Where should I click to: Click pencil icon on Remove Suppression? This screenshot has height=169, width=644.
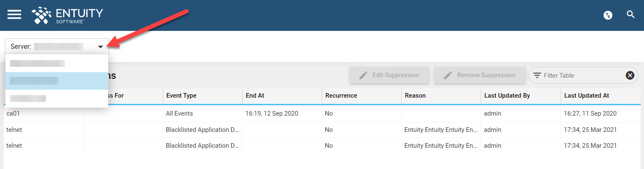[448, 75]
